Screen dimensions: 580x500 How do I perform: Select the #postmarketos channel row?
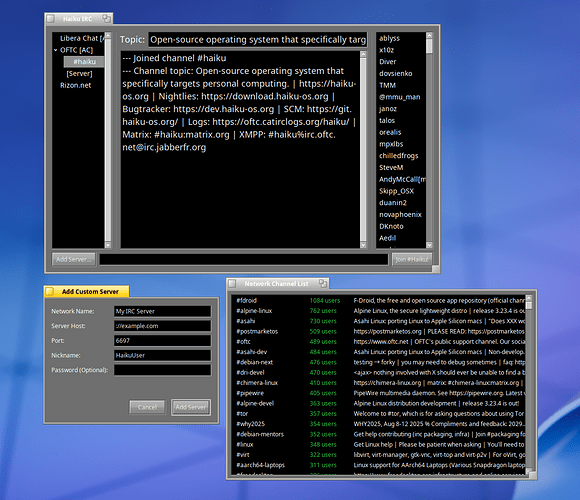tap(378, 331)
